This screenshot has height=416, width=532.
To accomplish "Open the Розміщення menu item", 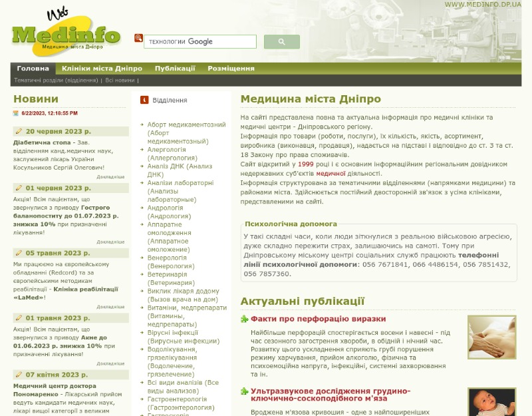I will tap(231, 69).
